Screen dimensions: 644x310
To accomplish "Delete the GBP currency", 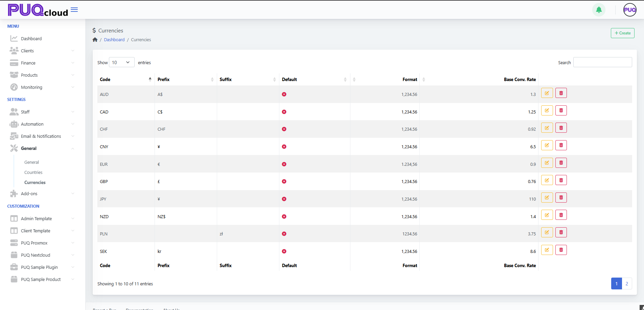I will [561, 180].
